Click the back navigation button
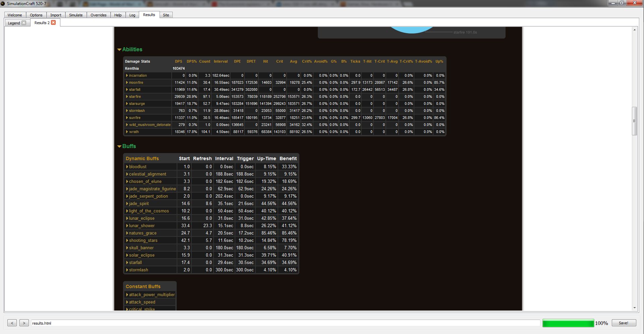The height and width of the screenshot is (334, 644). click(12, 323)
